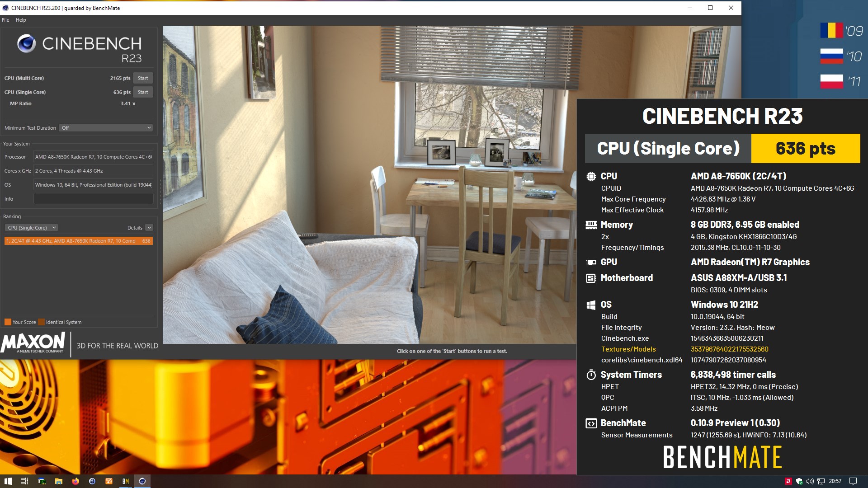Screen dimensions: 868x488
Task: Click the Processor field in Your System
Action: point(94,157)
